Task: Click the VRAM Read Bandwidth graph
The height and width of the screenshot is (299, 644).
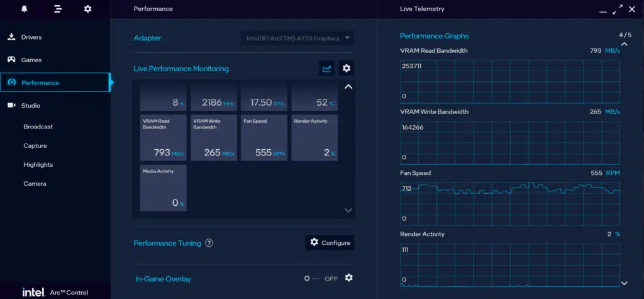Action: [510, 81]
